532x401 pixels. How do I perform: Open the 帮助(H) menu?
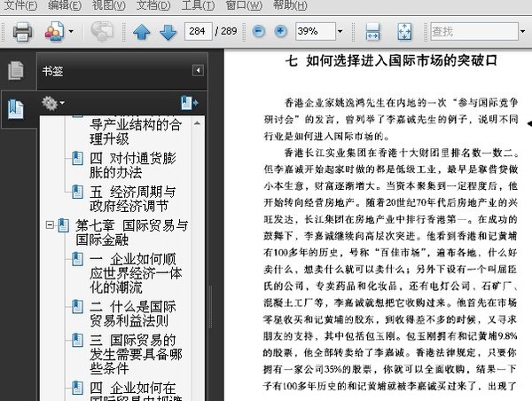pos(290,5)
